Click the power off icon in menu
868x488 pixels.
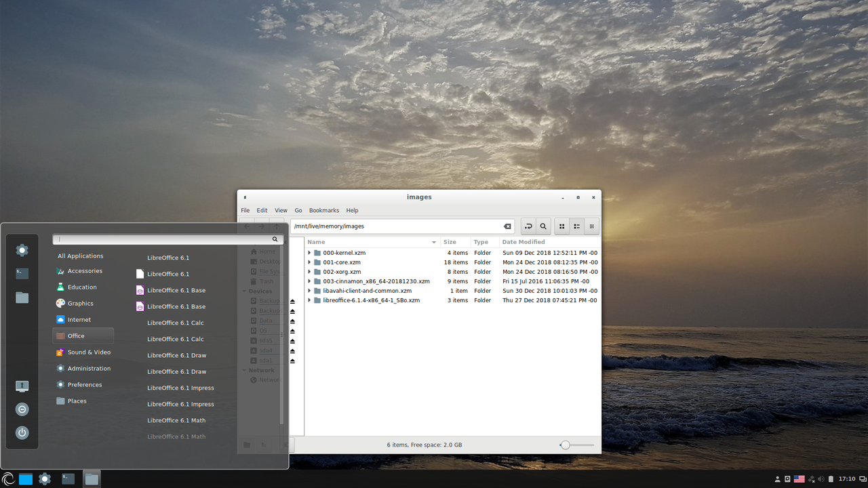coord(22,432)
